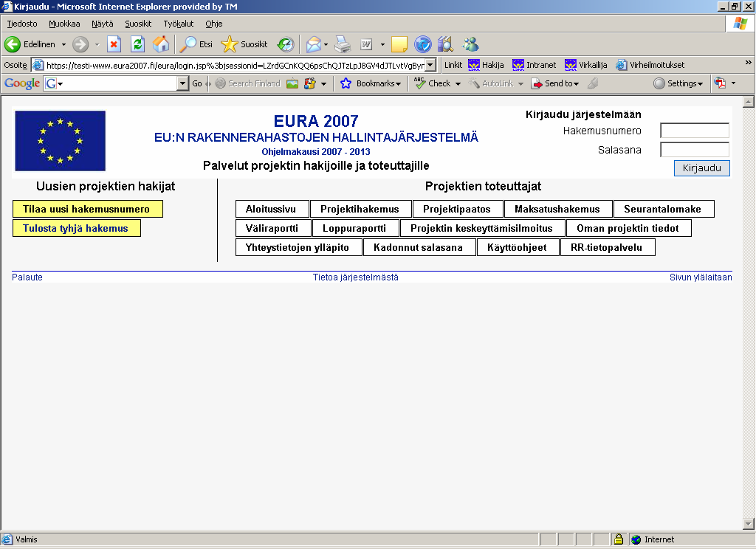Stop loading with the red X icon
This screenshot has width=756, height=549.
(x=114, y=44)
